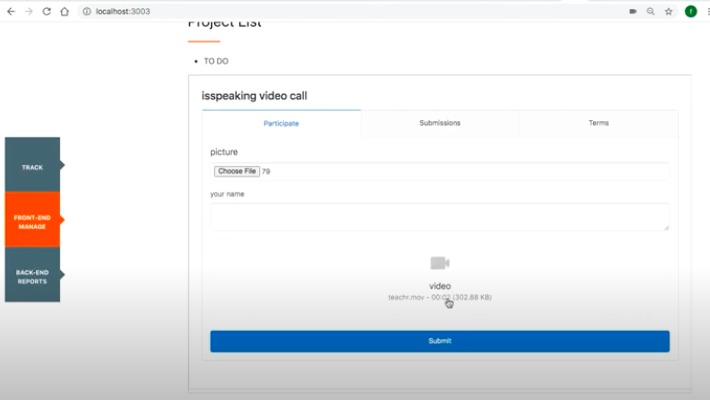Viewport: 710px width, 400px height.
Task: Open the zoom magnifier icon
Action: 651,11
